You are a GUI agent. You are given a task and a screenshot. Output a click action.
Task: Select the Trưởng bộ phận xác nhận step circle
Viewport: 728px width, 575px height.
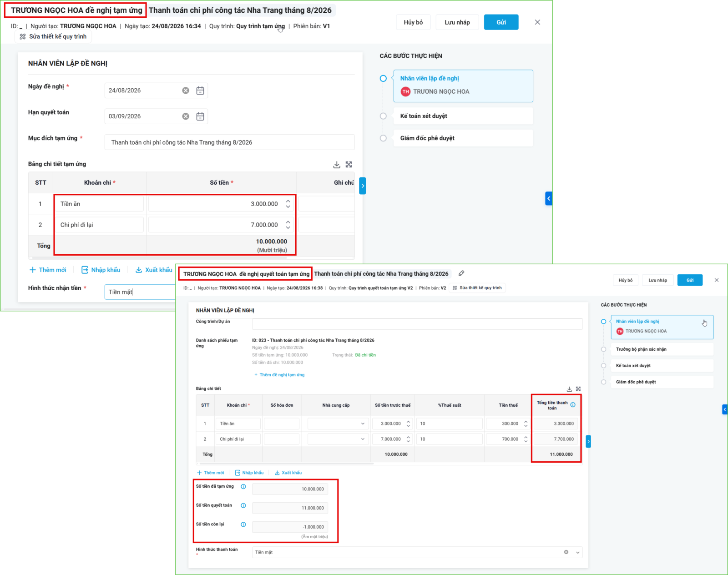click(603, 349)
